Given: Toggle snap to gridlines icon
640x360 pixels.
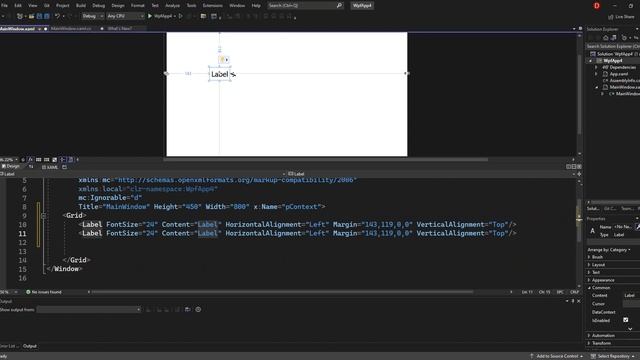Looking at the screenshot, I should [47, 160].
